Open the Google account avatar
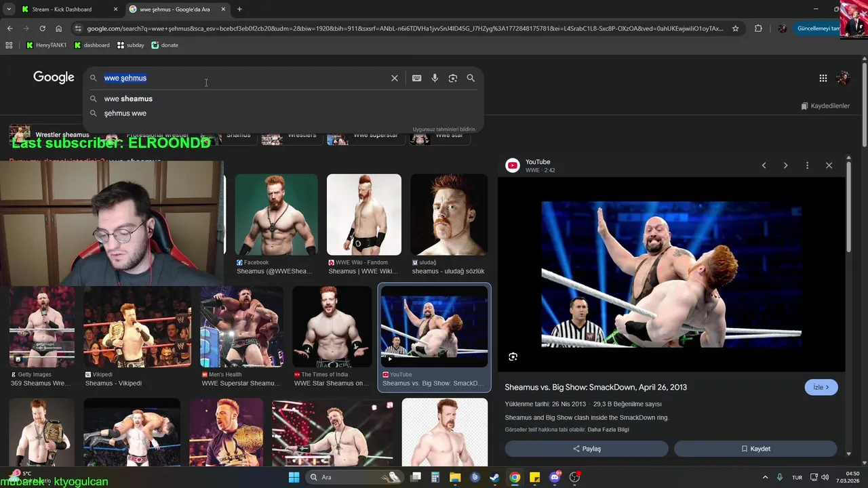Viewport: 868px width, 488px height. click(x=843, y=78)
